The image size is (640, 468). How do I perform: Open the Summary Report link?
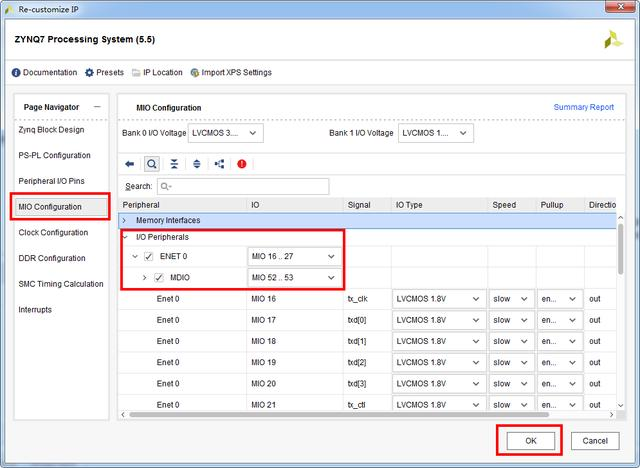click(x=584, y=107)
